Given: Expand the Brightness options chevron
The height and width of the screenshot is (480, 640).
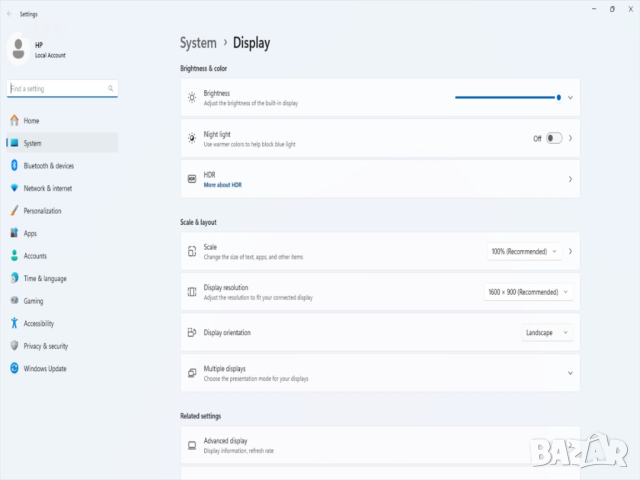Looking at the screenshot, I should pos(570,98).
